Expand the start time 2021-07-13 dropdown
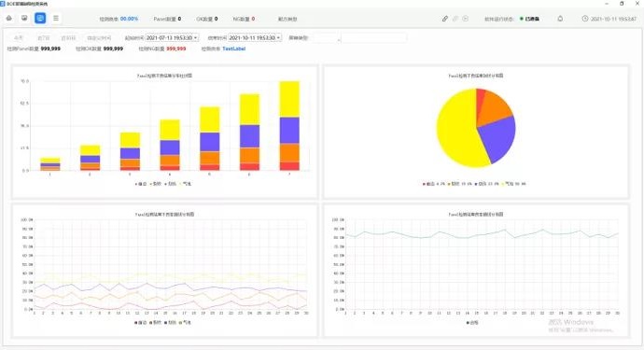Image resolution: width=644 pixels, height=350 pixels. pyautogui.click(x=172, y=37)
